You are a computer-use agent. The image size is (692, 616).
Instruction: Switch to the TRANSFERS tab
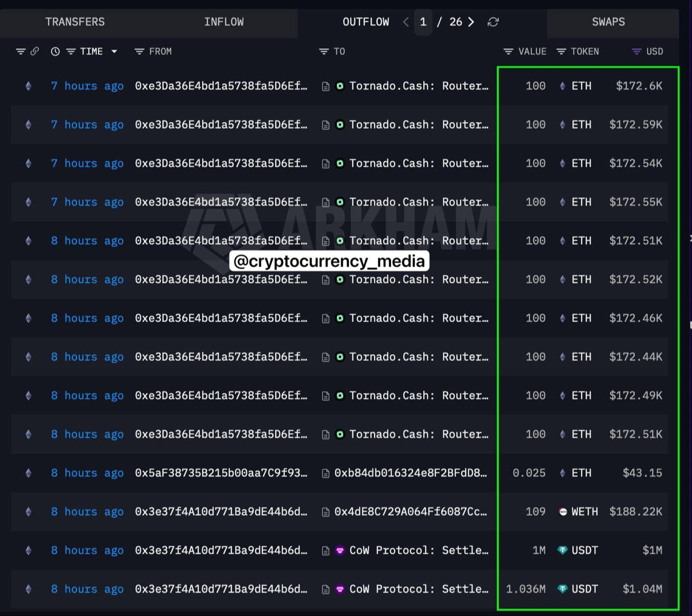tap(75, 22)
